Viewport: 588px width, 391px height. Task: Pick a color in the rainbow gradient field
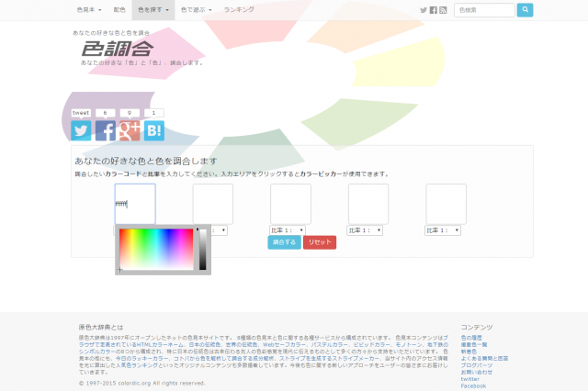coord(156,249)
